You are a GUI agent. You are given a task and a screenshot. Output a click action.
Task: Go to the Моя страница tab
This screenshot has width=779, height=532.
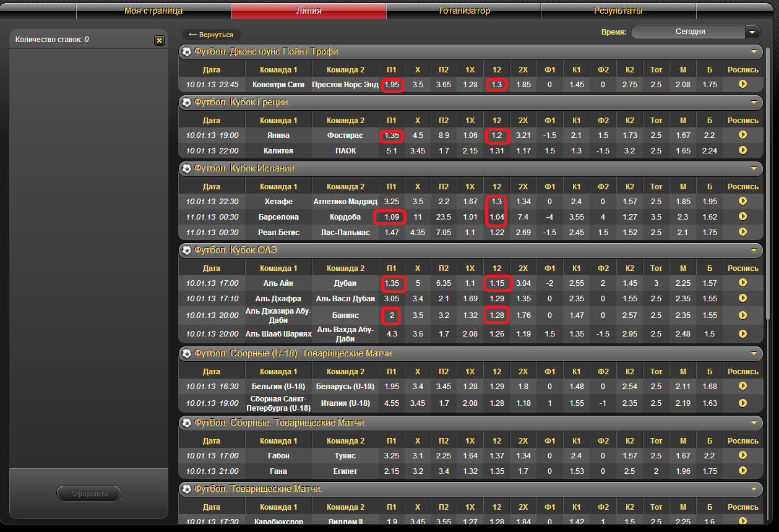click(x=153, y=11)
